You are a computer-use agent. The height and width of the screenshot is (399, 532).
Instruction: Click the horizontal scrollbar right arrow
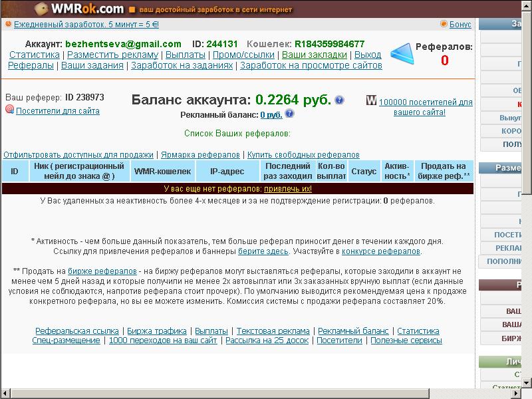pyautogui.click(x=517, y=394)
